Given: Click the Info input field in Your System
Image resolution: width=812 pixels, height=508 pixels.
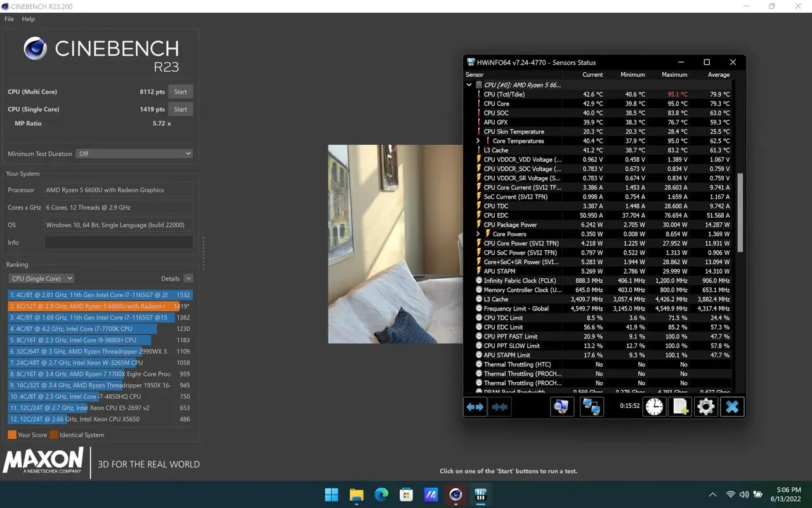Looking at the screenshot, I should pos(119,243).
